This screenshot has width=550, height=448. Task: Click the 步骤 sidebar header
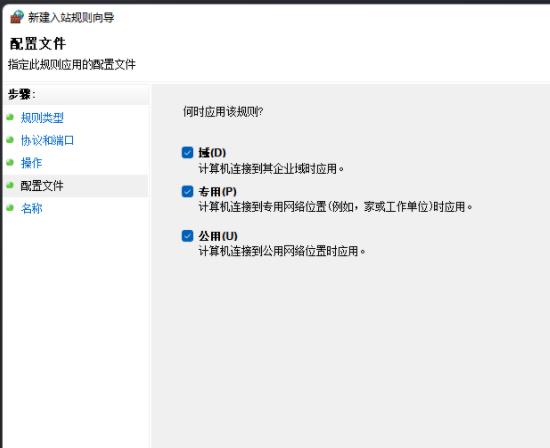point(21,94)
